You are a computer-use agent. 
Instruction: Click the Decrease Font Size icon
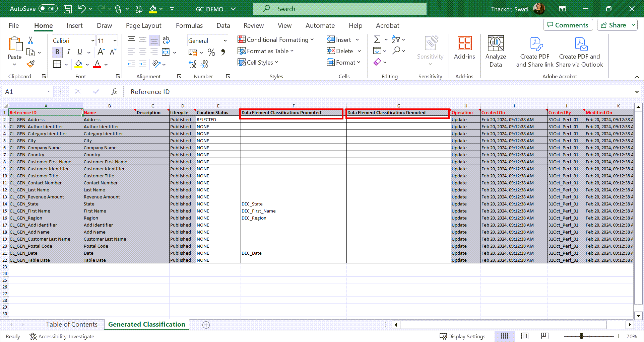(113, 52)
